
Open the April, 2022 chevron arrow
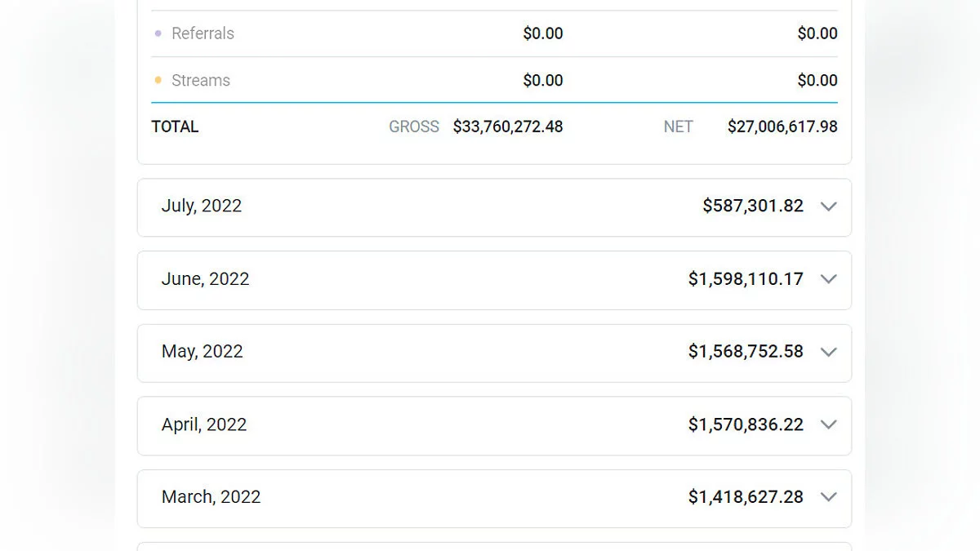(x=828, y=424)
